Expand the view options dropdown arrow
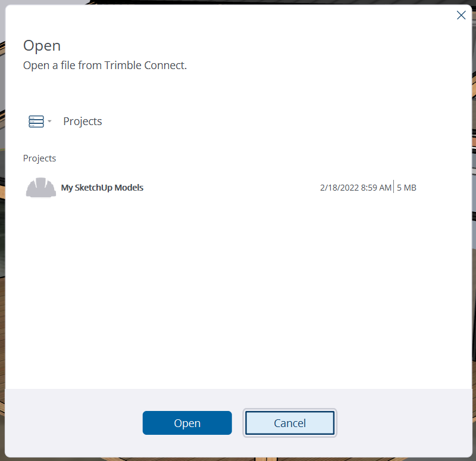The image size is (476, 461). [50, 122]
